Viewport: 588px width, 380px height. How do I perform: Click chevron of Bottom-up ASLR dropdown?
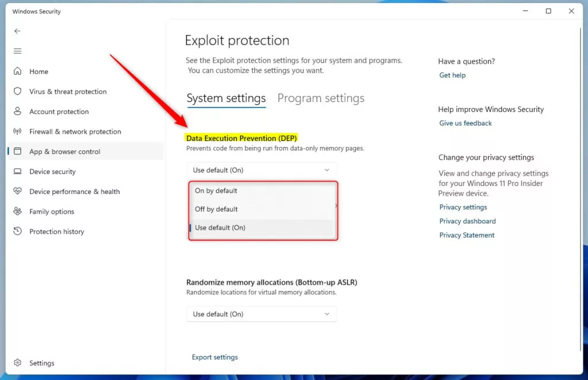click(327, 314)
